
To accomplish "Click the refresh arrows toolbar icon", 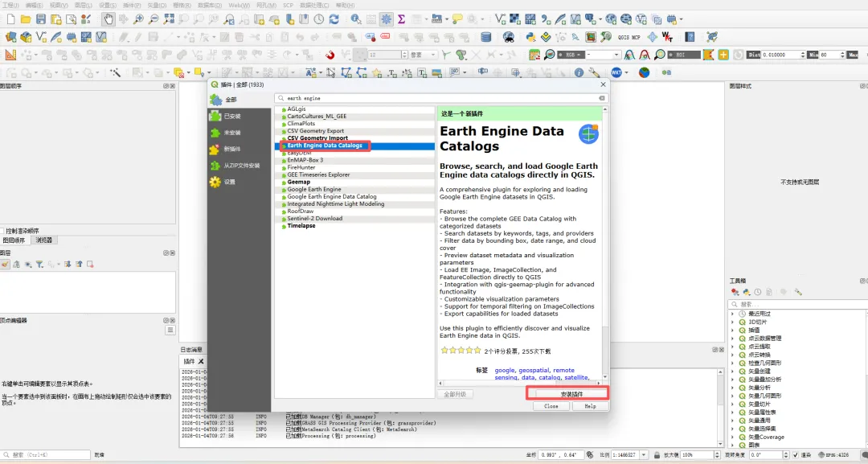I will 334,19.
